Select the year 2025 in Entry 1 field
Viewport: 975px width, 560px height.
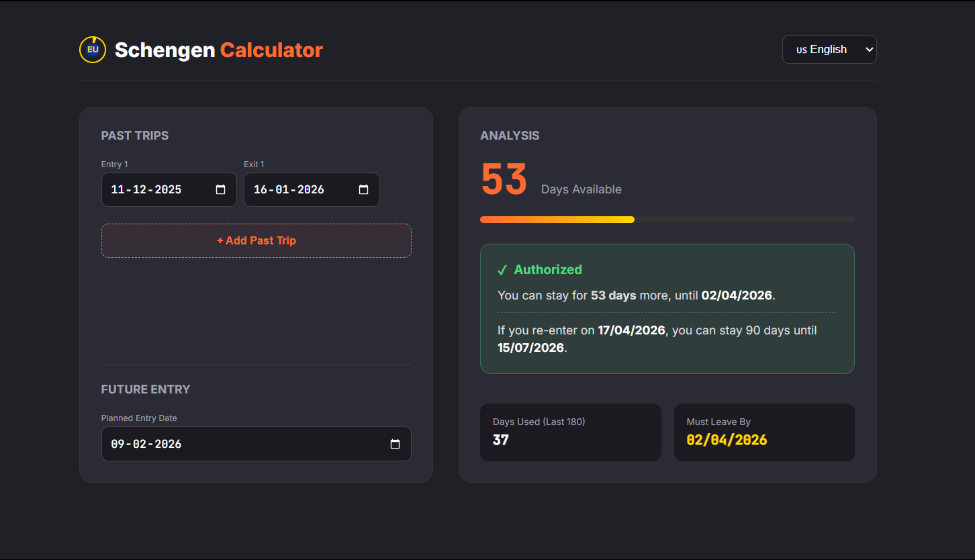(168, 190)
